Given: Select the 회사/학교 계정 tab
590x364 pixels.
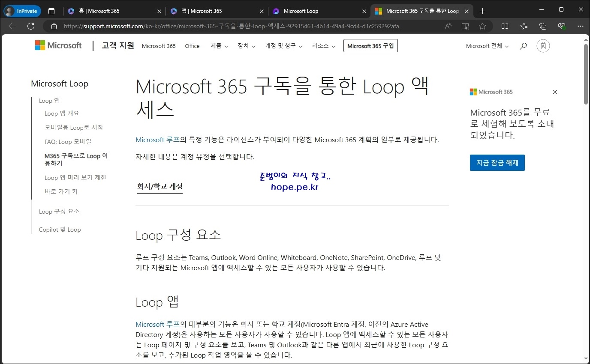Looking at the screenshot, I should pos(160,187).
